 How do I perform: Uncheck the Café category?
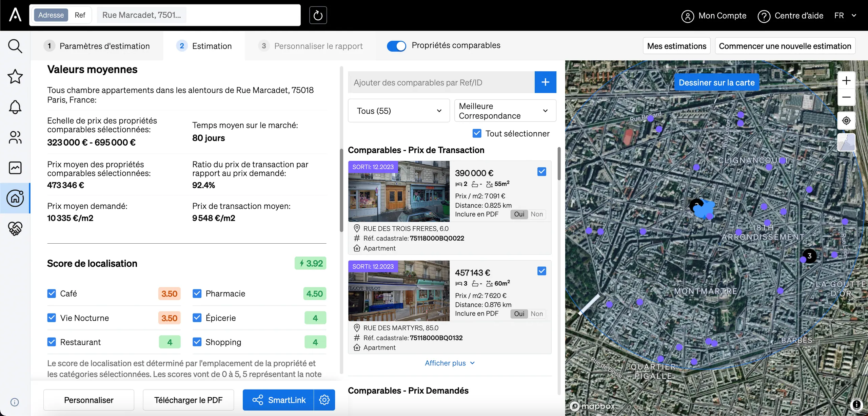(52, 294)
